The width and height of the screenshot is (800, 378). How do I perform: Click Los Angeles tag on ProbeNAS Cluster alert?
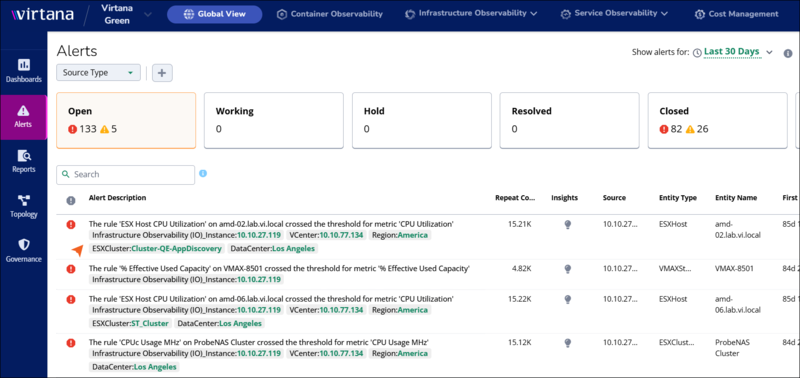155,367
